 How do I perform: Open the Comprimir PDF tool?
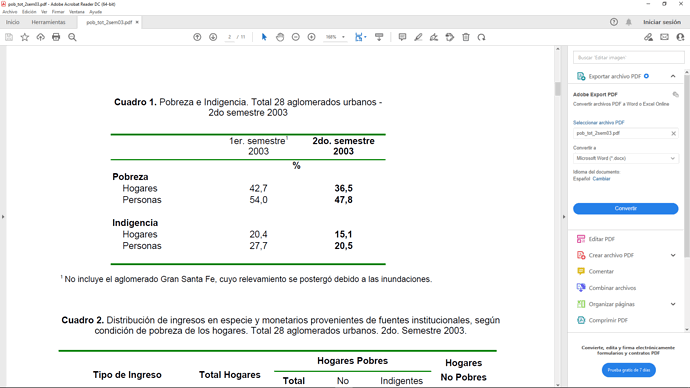click(608, 320)
